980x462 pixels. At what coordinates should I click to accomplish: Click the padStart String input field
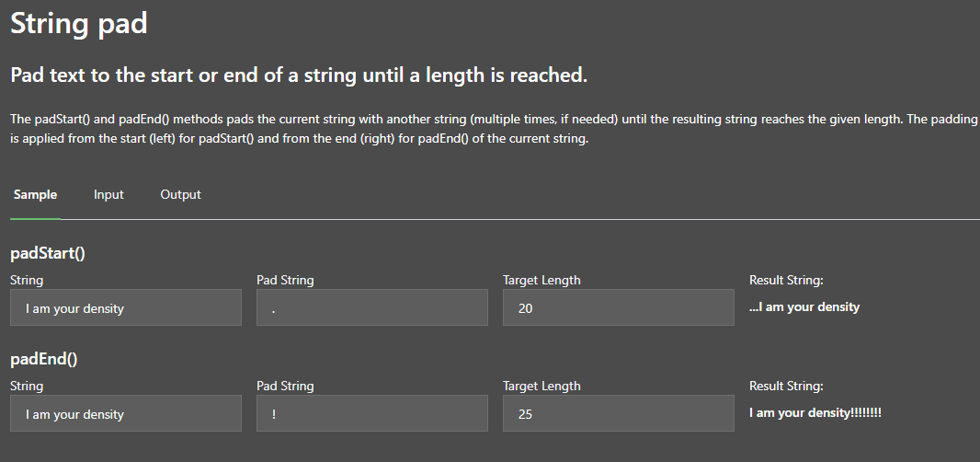click(126, 308)
